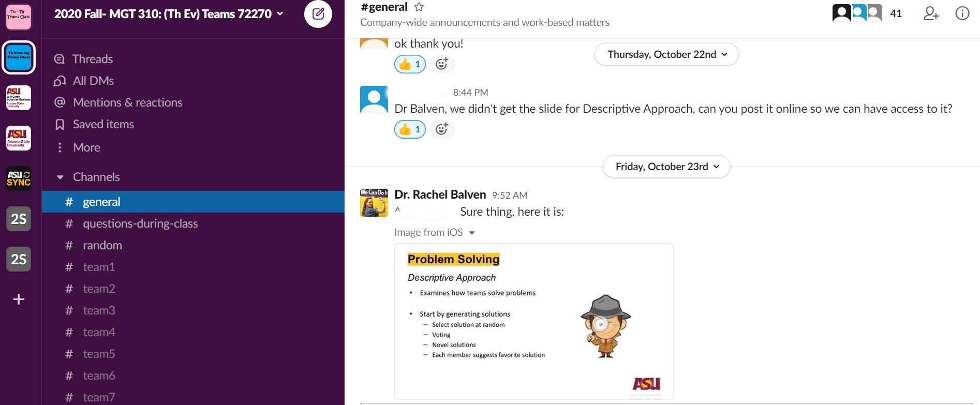Open the Thursday, October 22nd date dropdown

(666, 54)
